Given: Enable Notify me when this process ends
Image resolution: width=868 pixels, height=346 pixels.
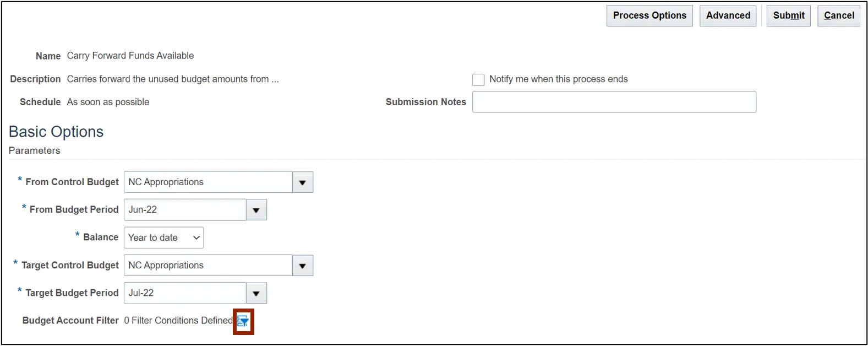Looking at the screenshot, I should 478,79.
